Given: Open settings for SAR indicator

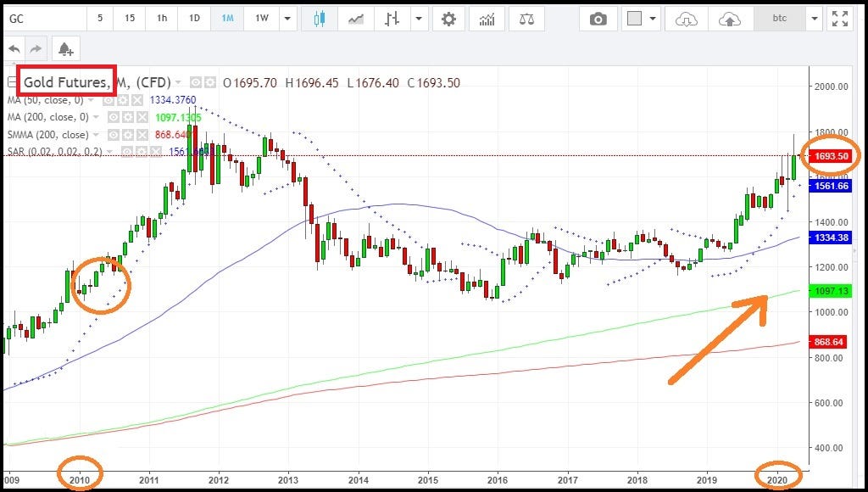Looking at the screenshot, I should 142,151.
